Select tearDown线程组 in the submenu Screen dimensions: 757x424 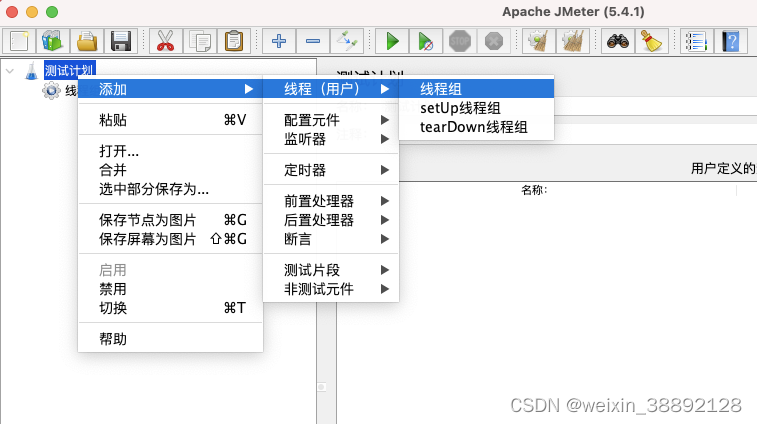pyautogui.click(x=477, y=127)
